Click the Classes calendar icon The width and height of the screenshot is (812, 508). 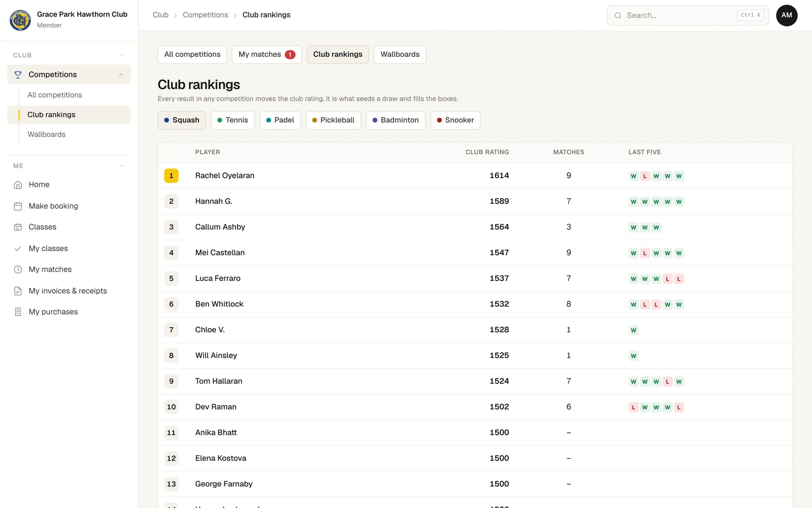pos(18,227)
